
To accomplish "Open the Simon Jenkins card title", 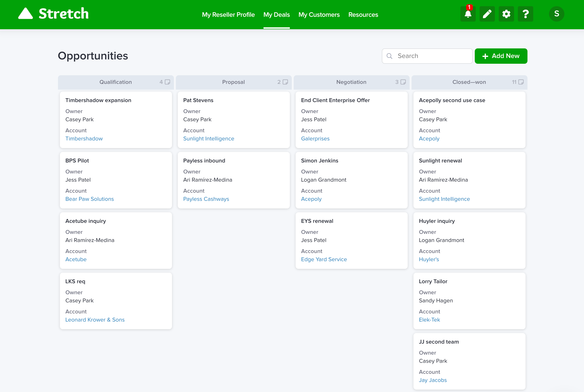I will [319, 161].
